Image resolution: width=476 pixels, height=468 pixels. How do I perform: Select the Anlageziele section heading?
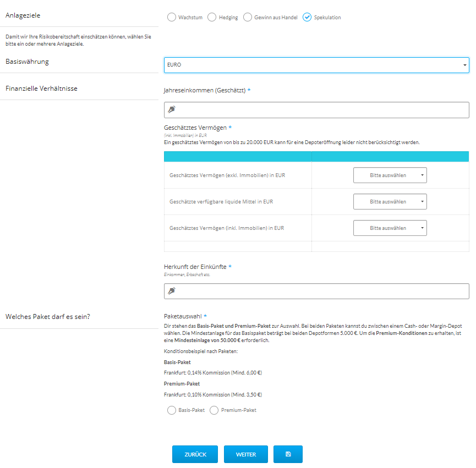[x=23, y=15]
